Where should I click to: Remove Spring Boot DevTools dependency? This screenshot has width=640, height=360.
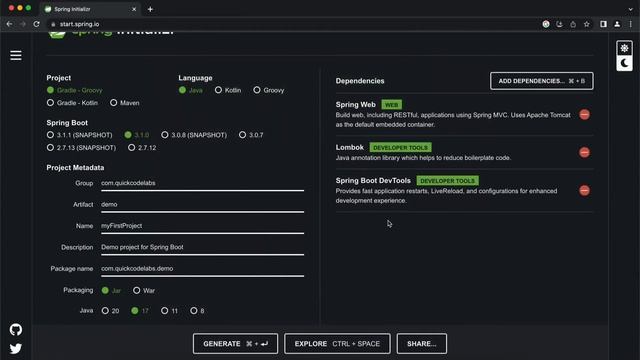point(584,190)
